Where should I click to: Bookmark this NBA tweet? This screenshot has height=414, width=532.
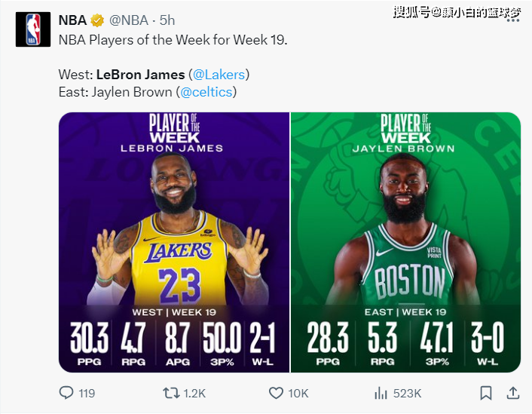coord(486,393)
